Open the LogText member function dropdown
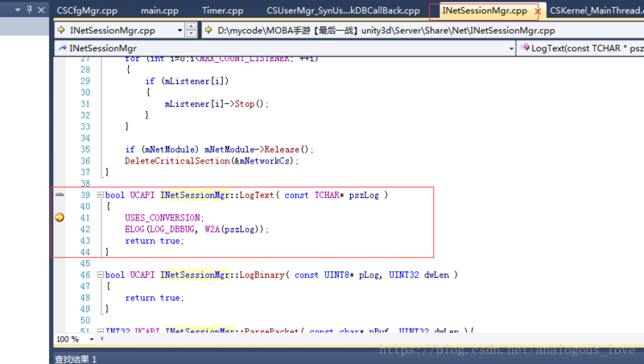Viewport: 644px width, 364px height. 580,48
